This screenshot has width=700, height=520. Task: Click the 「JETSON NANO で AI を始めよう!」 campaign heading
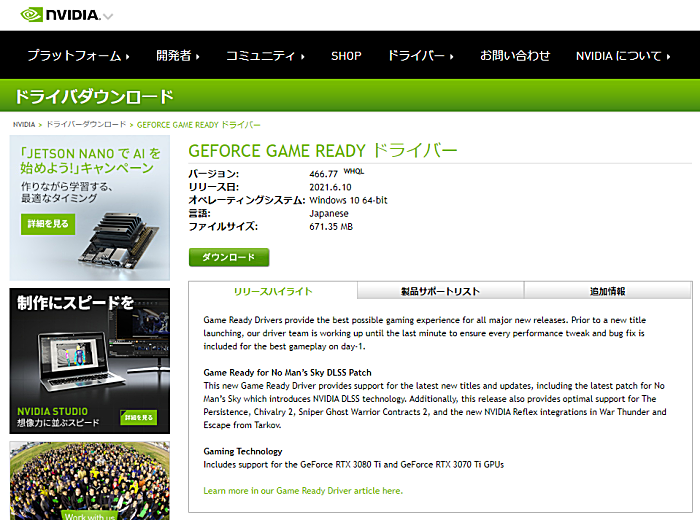click(x=90, y=161)
